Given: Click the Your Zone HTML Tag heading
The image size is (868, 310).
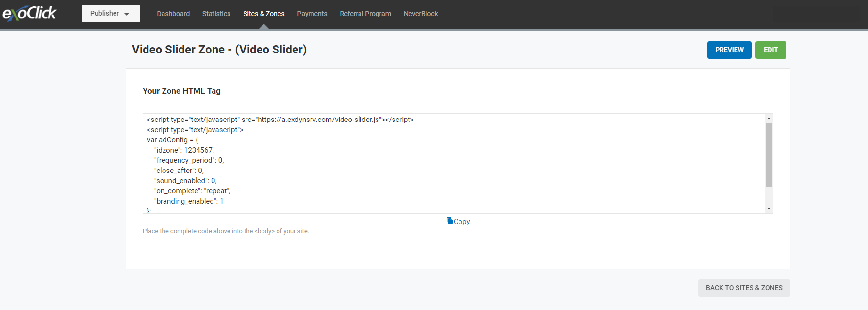Looking at the screenshot, I should [x=181, y=91].
